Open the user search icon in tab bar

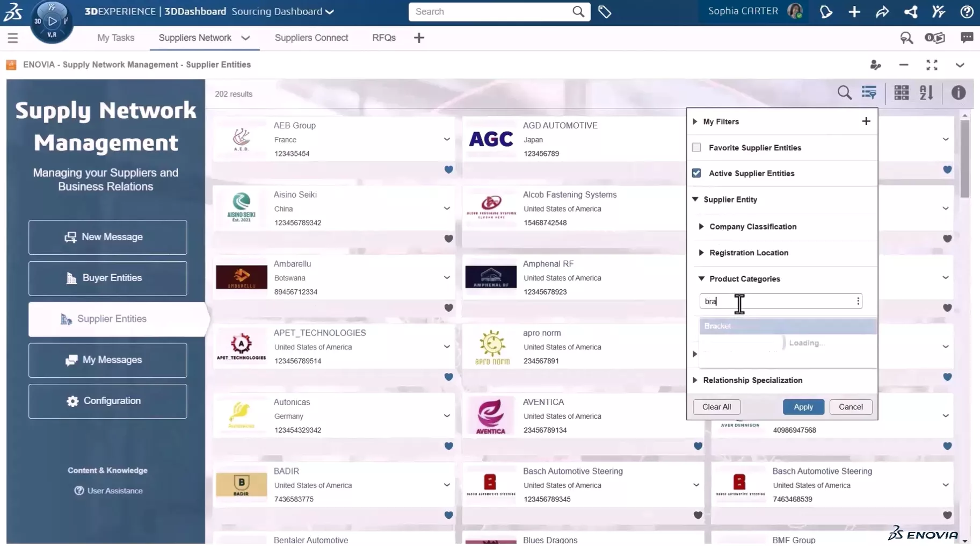coord(906,38)
